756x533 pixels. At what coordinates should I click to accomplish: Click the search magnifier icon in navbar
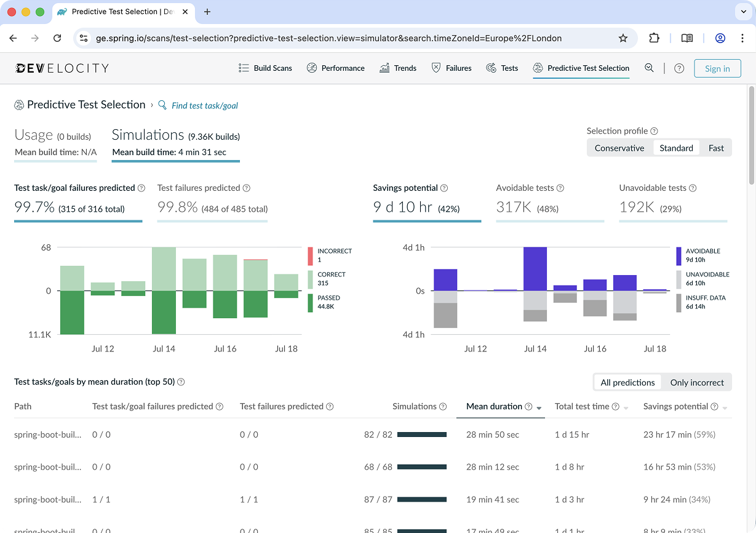[x=649, y=68]
